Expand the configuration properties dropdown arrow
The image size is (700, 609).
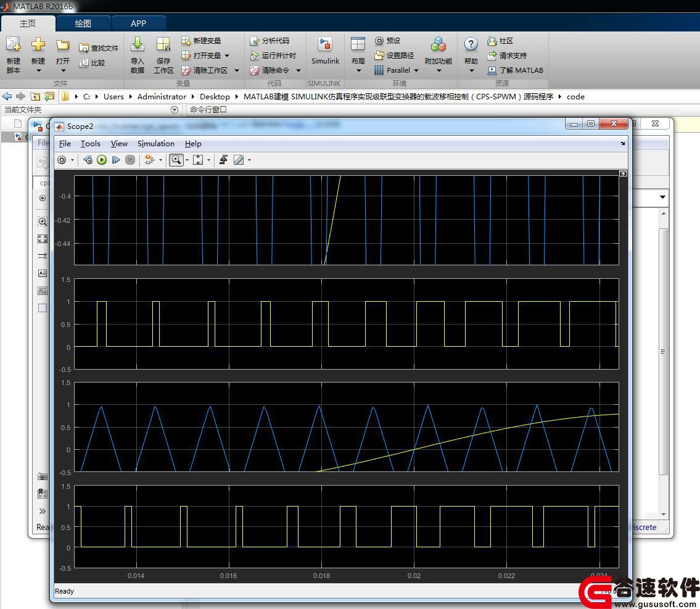[x=72, y=160]
